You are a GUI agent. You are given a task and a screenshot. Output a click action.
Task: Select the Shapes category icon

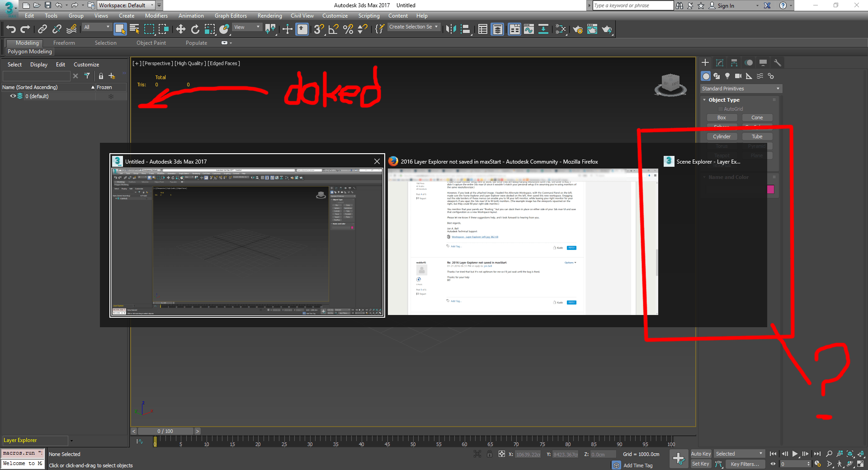pos(717,76)
